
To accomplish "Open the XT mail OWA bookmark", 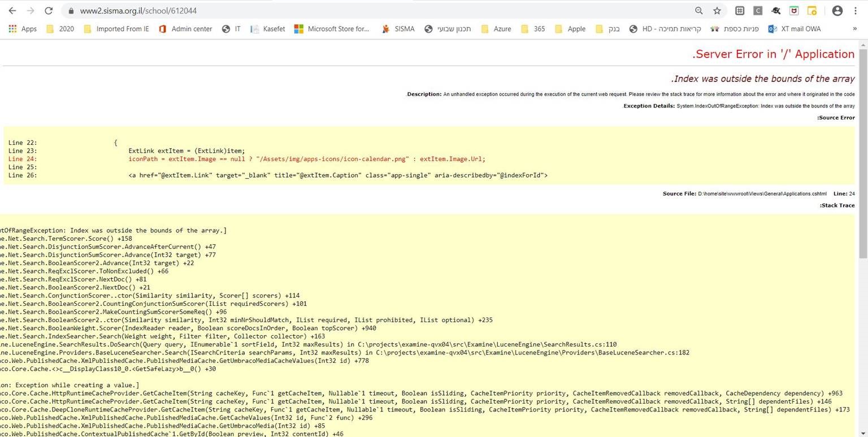I will click(x=795, y=29).
